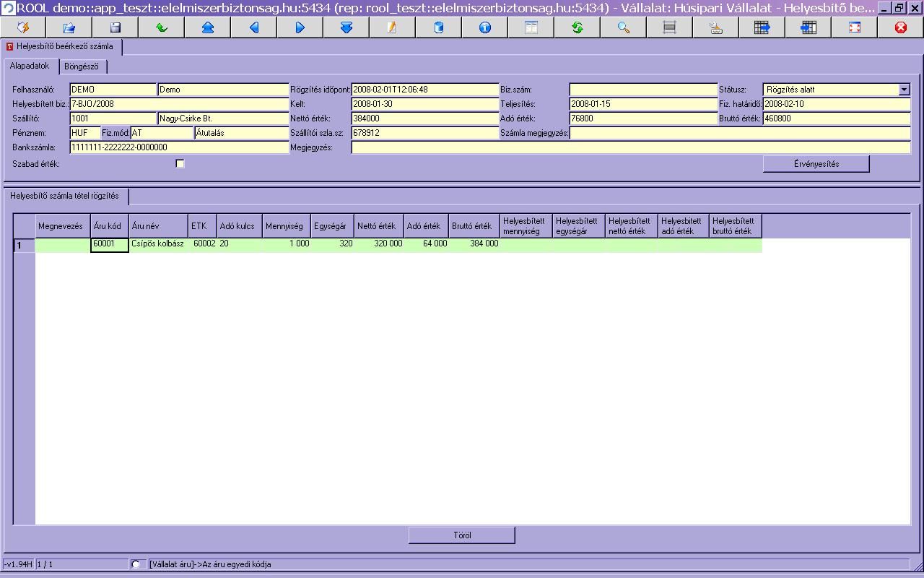Click the Bruttó érték field 460800
Viewport: 924px width, 578px height.
click(837, 118)
